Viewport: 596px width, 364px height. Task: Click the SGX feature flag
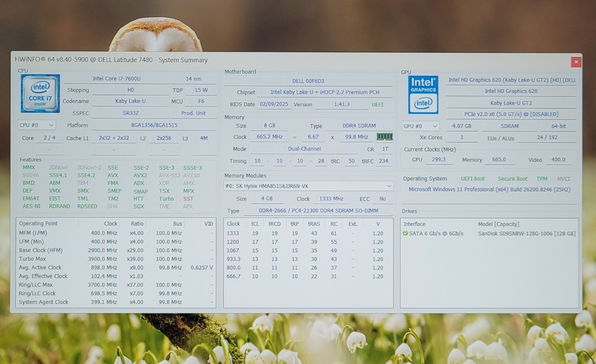click(x=139, y=206)
